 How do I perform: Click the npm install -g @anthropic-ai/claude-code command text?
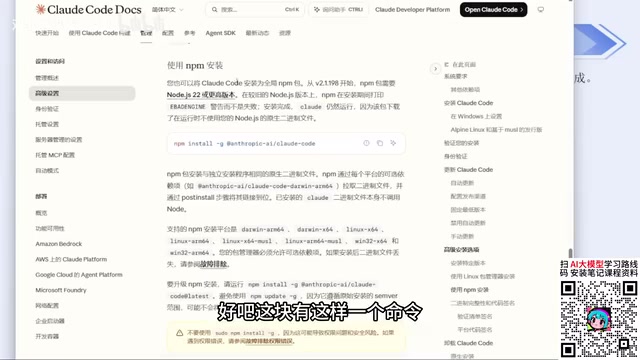coord(244,144)
